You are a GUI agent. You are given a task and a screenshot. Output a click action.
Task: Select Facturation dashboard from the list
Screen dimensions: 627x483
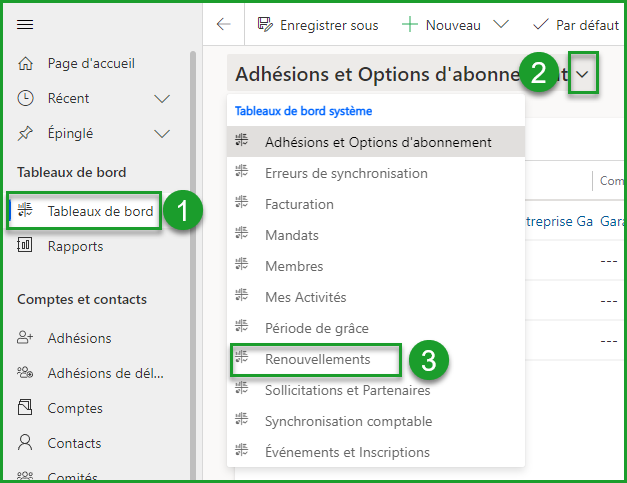299,204
